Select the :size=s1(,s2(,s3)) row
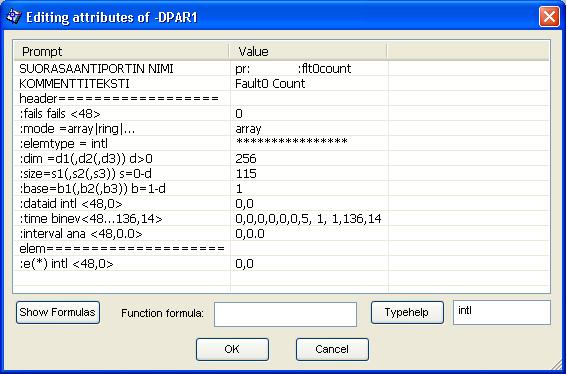Viewport: 567px width, 374px height. (x=85, y=174)
